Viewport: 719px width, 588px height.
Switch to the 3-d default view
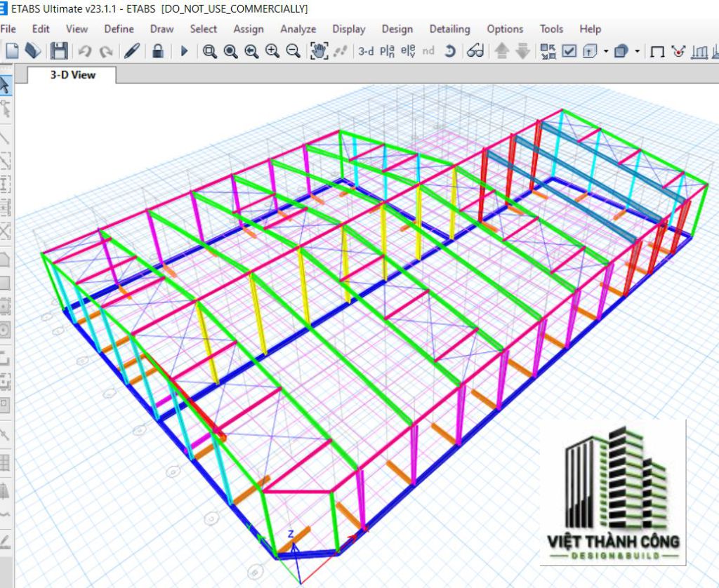[x=366, y=51]
